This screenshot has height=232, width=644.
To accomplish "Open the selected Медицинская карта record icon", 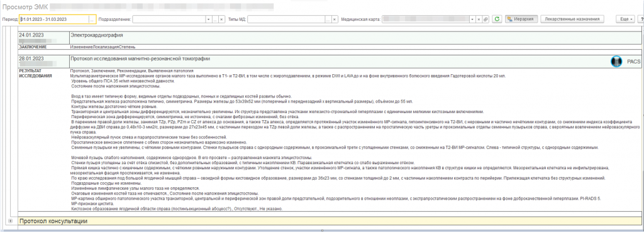I will click(485, 19).
